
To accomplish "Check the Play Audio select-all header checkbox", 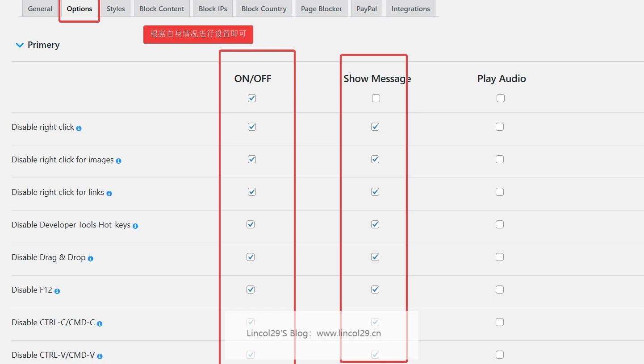I will point(501,98).
